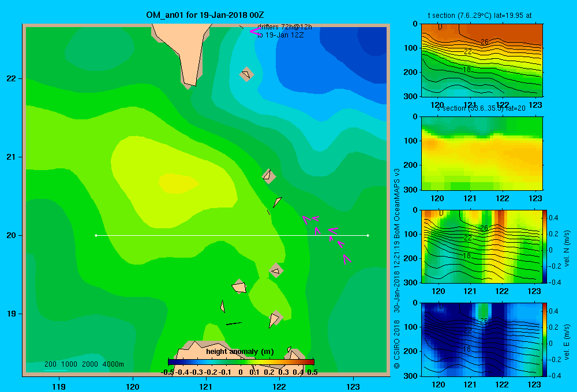Image resolution: width=577 pixels, height=392 pixels.
Task: Click the vel. N color scale bar
Action: click(545, 246)
